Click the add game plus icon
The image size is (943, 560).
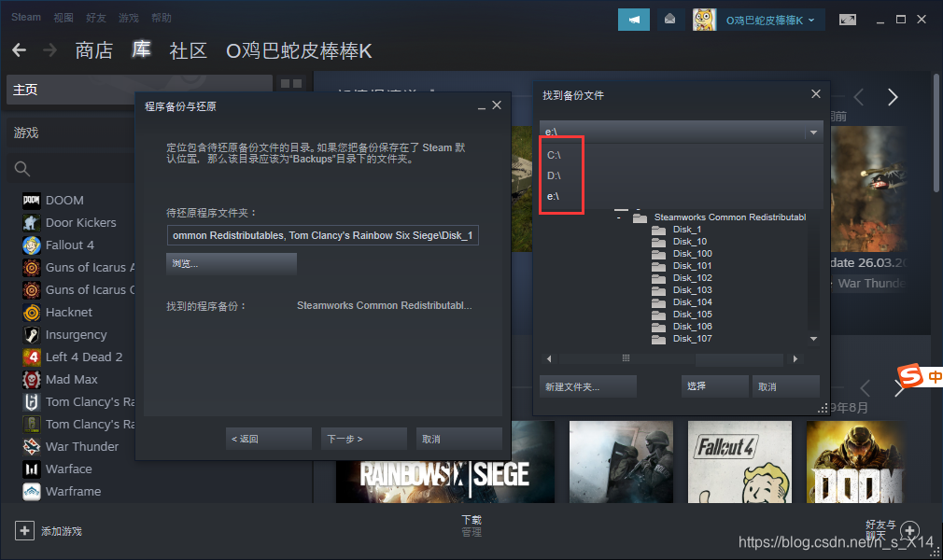(x=24, y=530)
